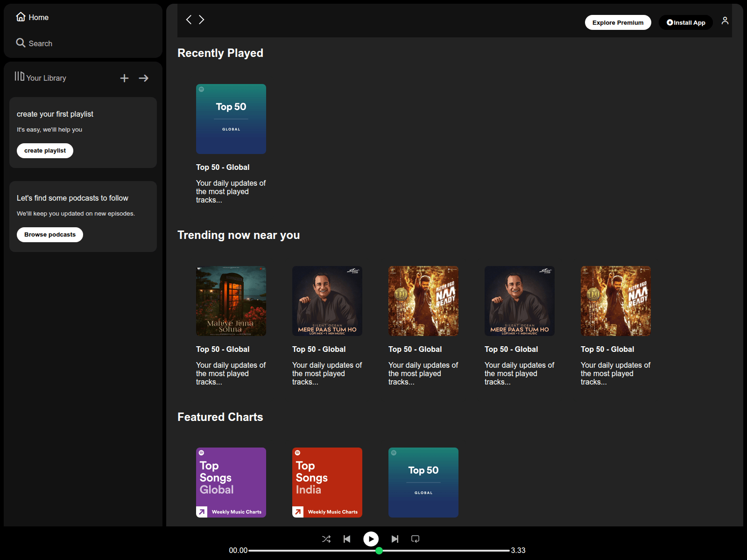Click 'Let's find some podcasts to follow' text
The width and height of the screenshot is (747, 560).
(72, 198)
